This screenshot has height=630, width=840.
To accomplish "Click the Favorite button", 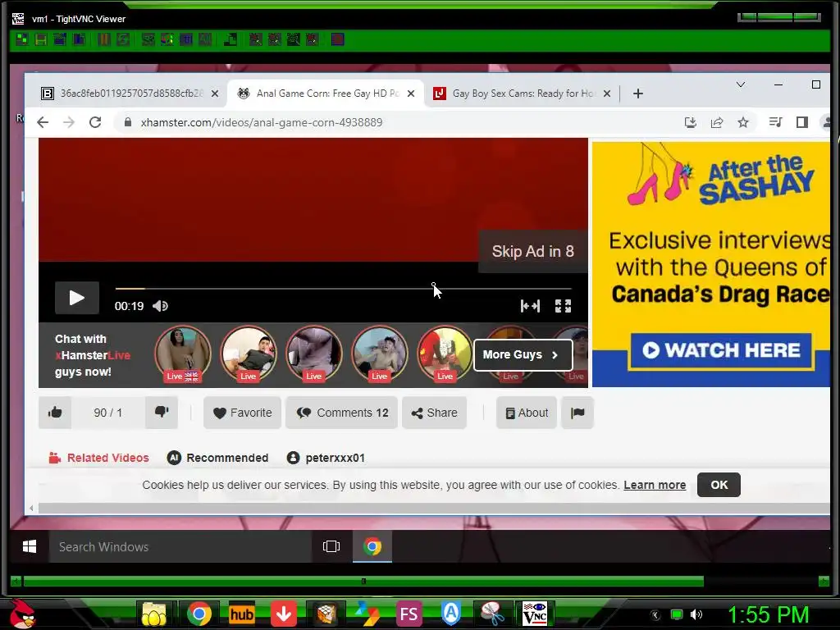I will tap(242, 413).
